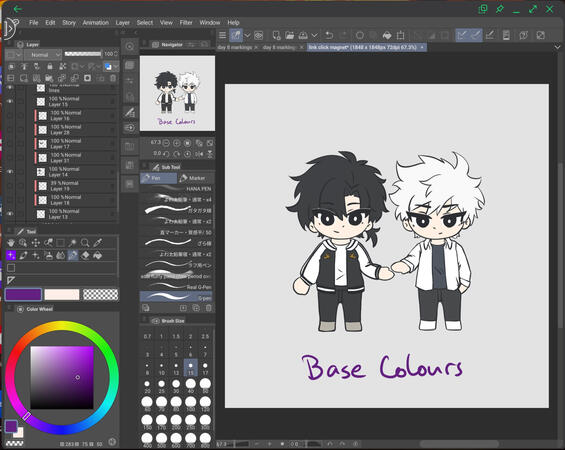Screen dimensions: 565x450
Task: Select the Magnifier zoom tool in Tool palette
Action: [x=85, y=242]
